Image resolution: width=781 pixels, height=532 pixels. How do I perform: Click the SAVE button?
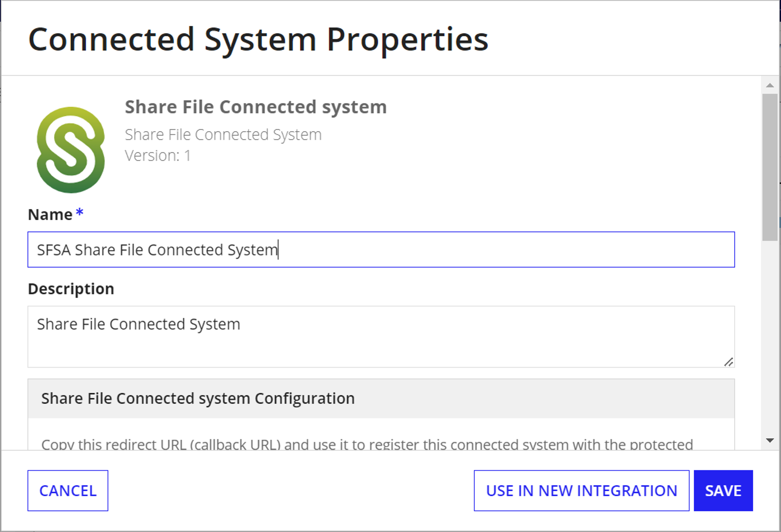723,491
